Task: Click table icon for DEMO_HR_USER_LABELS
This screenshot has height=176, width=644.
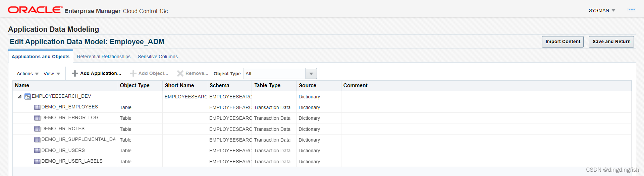Action: [37, 162]
